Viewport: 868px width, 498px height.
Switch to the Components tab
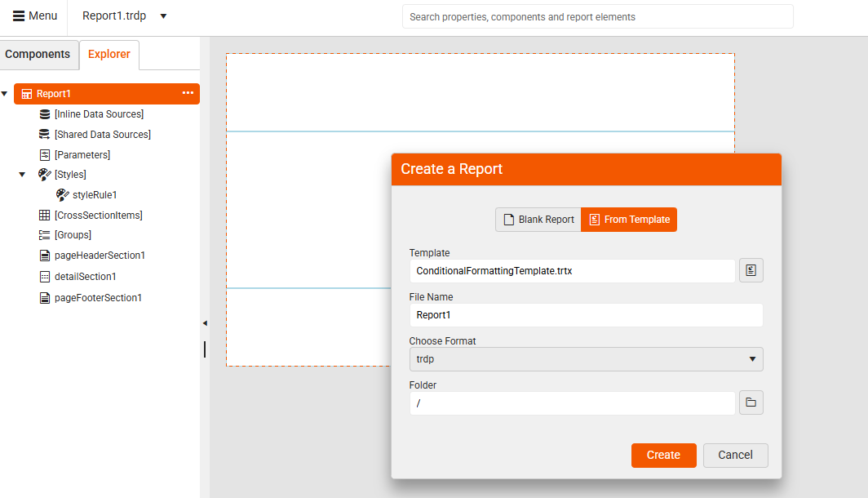(38, 54)
